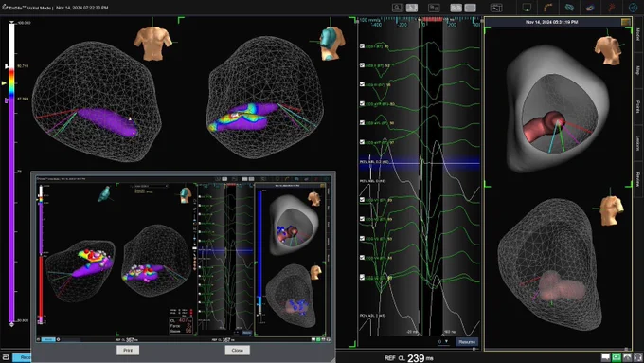Click the inset report preview image in the dialog
This screenshot has height=363, width=644.
pyautogui.click(x=183, y=259)
